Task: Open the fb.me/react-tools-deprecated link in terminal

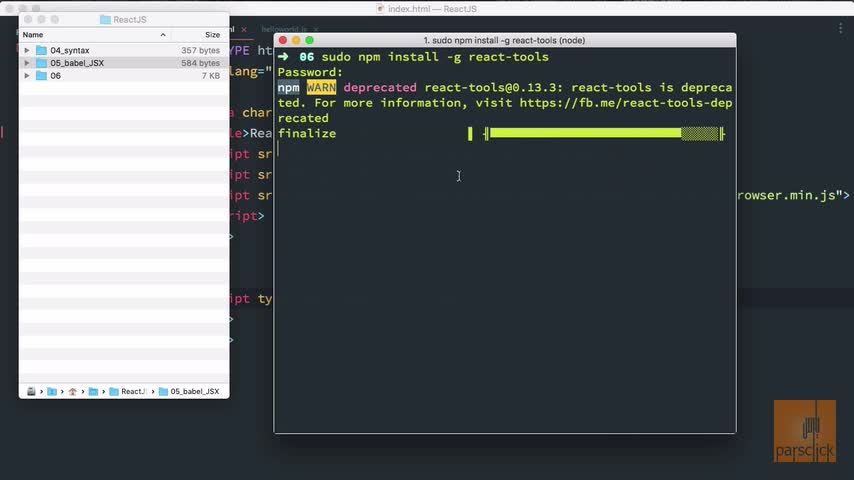Action: click(x=625, y=103)
